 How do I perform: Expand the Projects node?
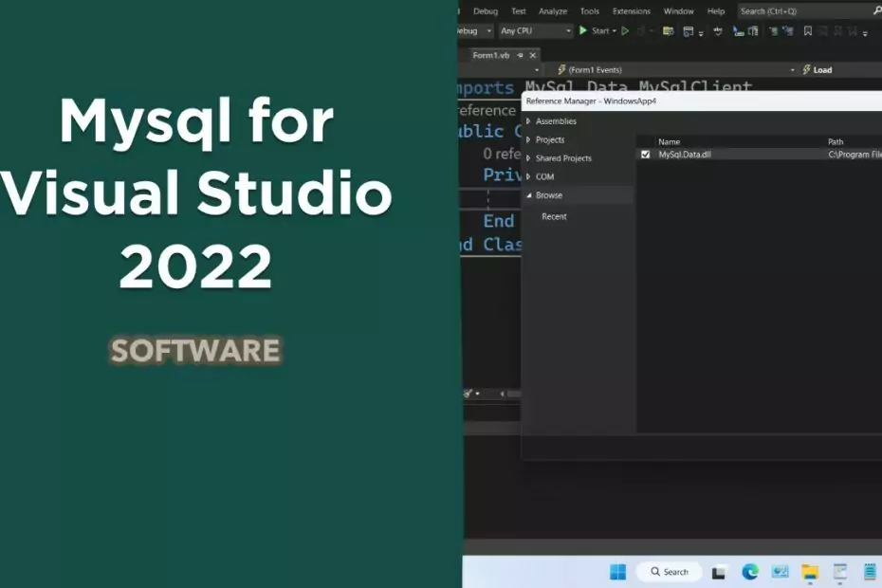(528, 139)
